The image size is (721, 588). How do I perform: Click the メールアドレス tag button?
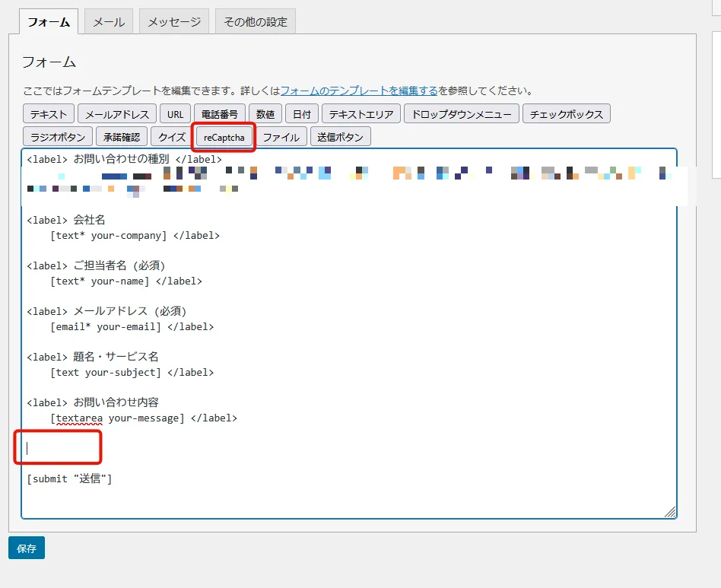tap(117, 114)
